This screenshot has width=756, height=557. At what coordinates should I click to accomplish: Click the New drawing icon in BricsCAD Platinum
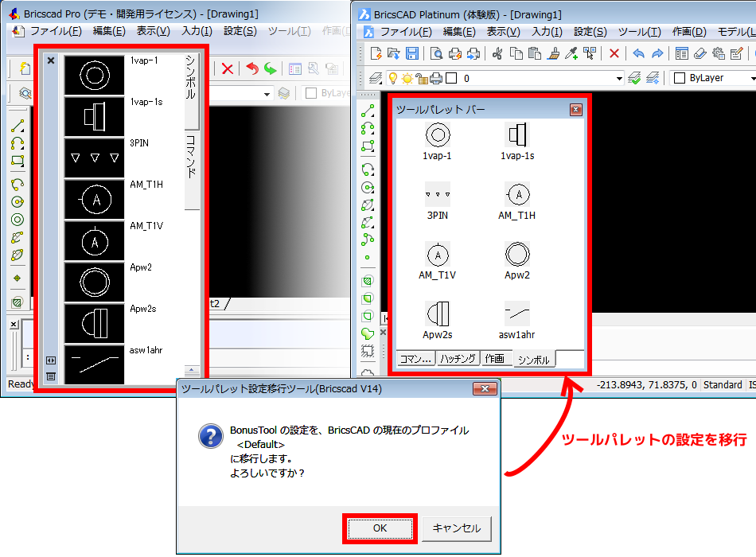(x=376, y=53)
